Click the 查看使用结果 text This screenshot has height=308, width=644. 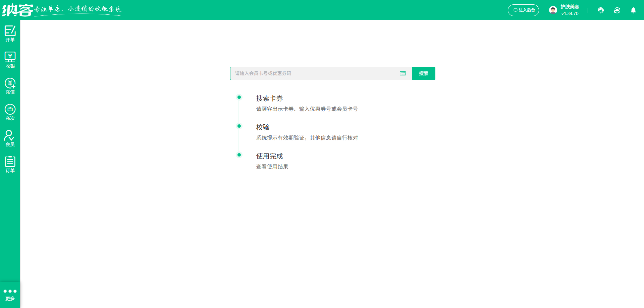coord(272,167)
